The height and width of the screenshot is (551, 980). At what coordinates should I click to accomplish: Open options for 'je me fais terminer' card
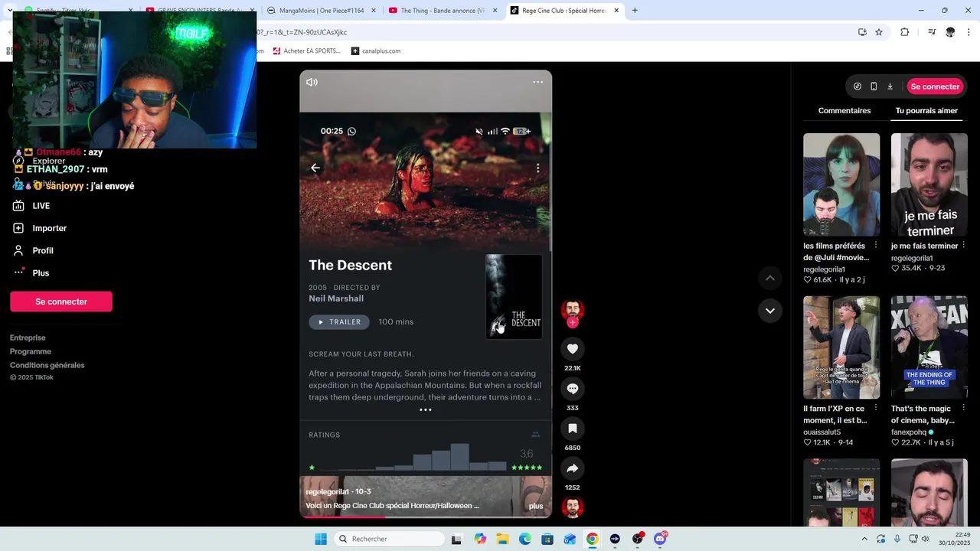[963, 245]
